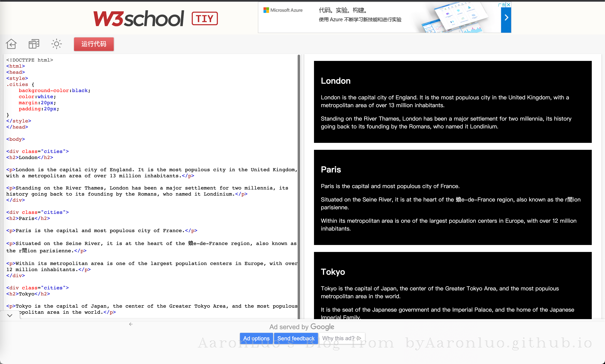Click the <style> opening tag line
Screen dimensions: 605x364
[17, 78]
